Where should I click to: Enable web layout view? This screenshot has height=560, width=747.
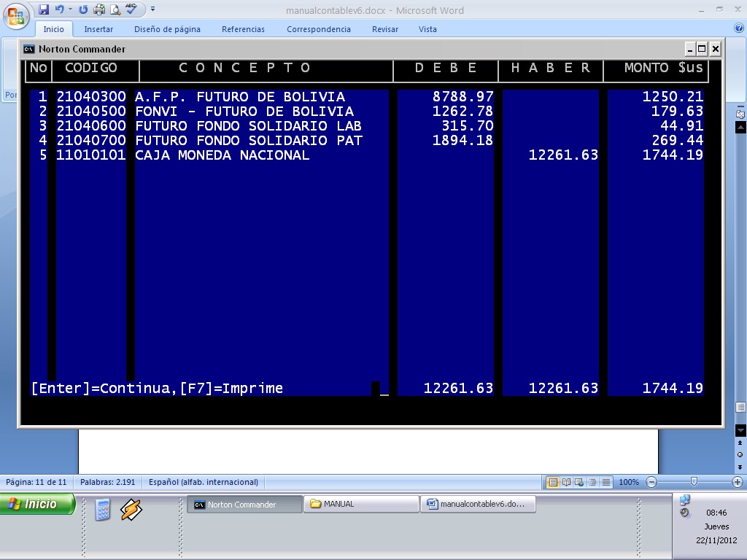579,482
